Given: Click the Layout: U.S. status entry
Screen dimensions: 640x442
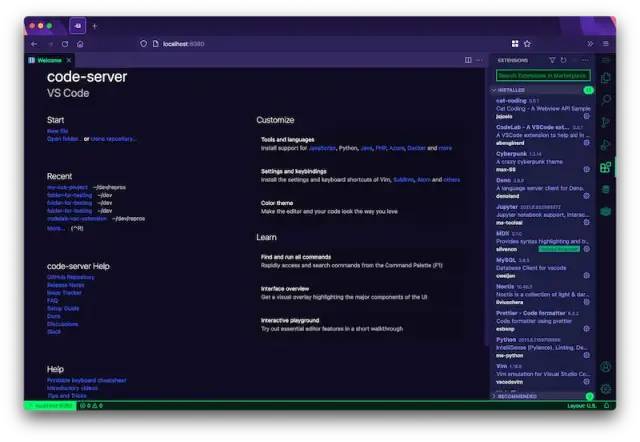Looking at the screenshot, I should point(582,406).
